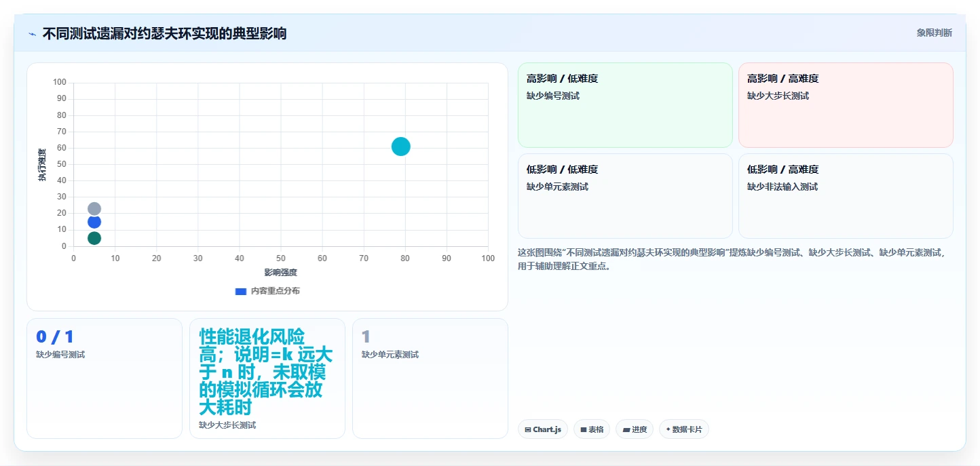
Task: Click the cyan bubble in the scatter chart
Action: click(x=401, y=147)
